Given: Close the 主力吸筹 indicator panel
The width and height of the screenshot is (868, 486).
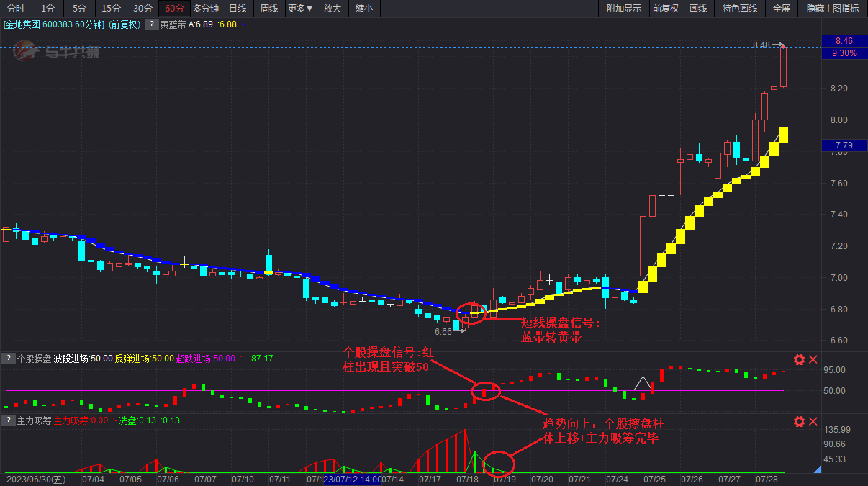Looking at the screenshot, I should click(813, 421).
